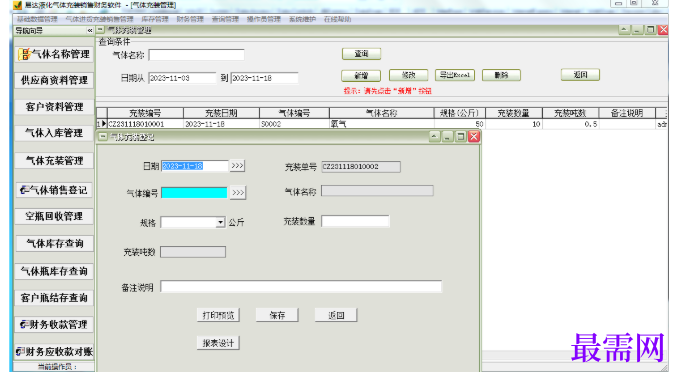Click the 规格(公斤) column header
683x379 pixels.
pos(460,113)
